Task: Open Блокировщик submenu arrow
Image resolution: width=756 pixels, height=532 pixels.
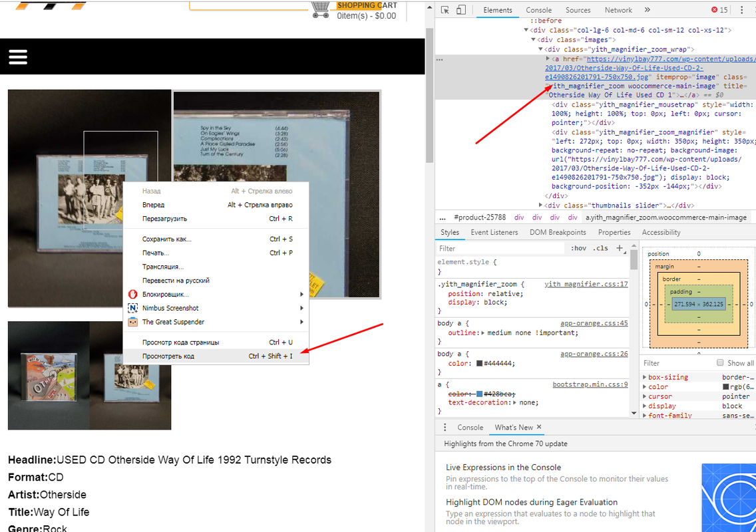Action: click(302, 294)
